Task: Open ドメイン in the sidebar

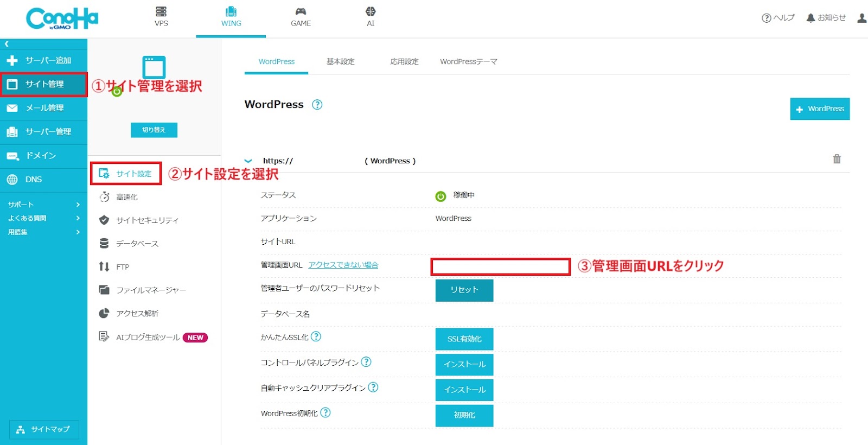Action: pyautogui.click(x=43, y=156)
